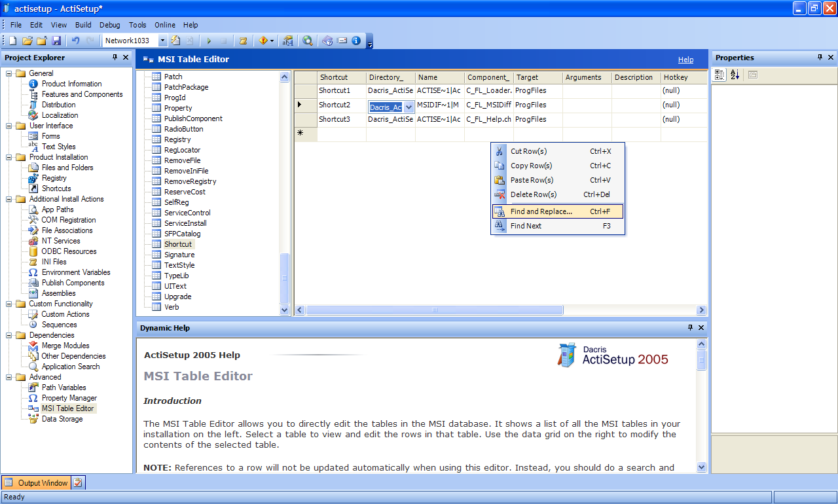Choose Find and Replace from context menu
The height and width of the screenshot is (504, 838).
[541, 211]
